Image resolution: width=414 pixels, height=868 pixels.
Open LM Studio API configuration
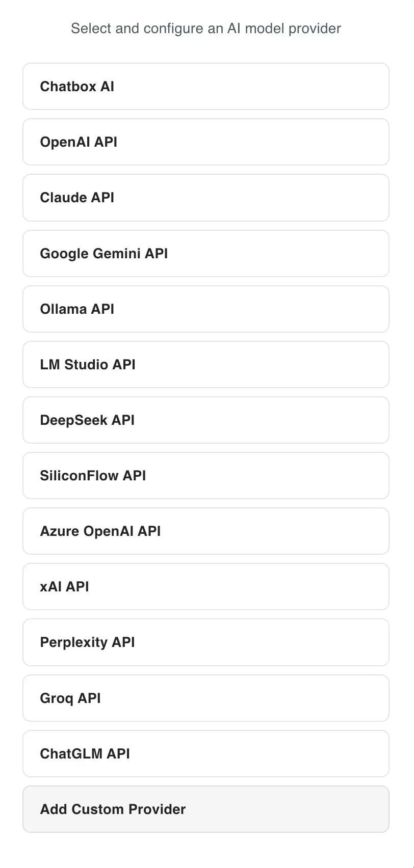(x=206, y=365)
